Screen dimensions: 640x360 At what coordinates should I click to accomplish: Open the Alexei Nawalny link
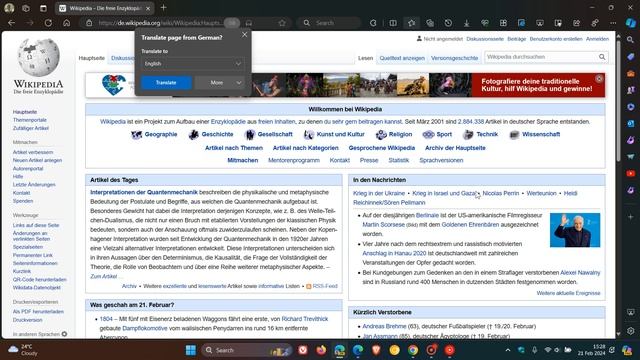coord(580,272)
